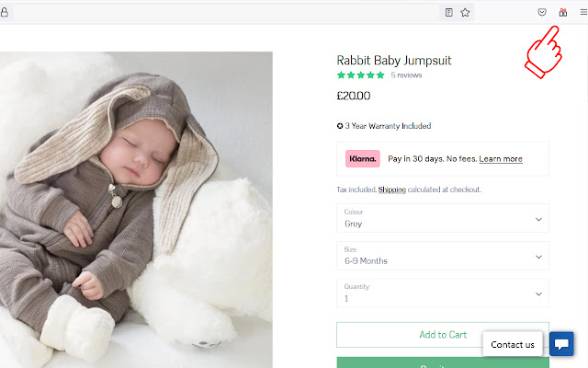Viewport: 588px width, 368px height.
Task: Click in the browser address bar
Action: pos(220,12)
